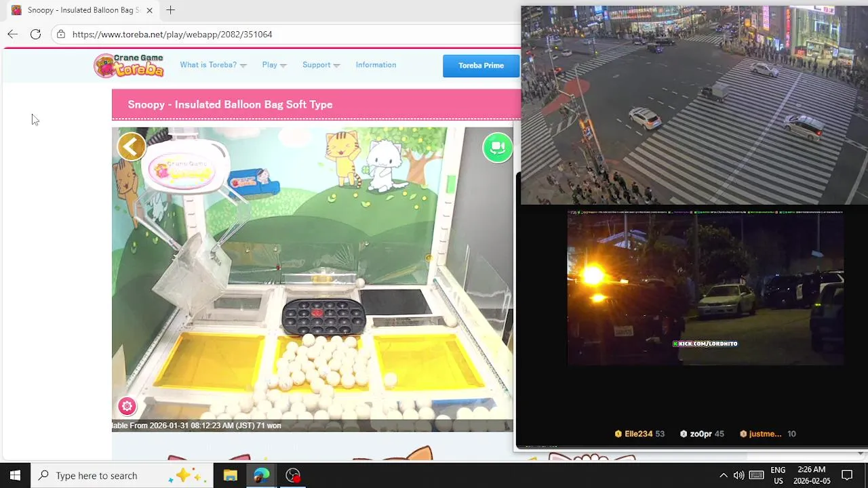Open the Edge browser taskbar icon
Viewport: 868px width, 488px height.
(262, 475)
